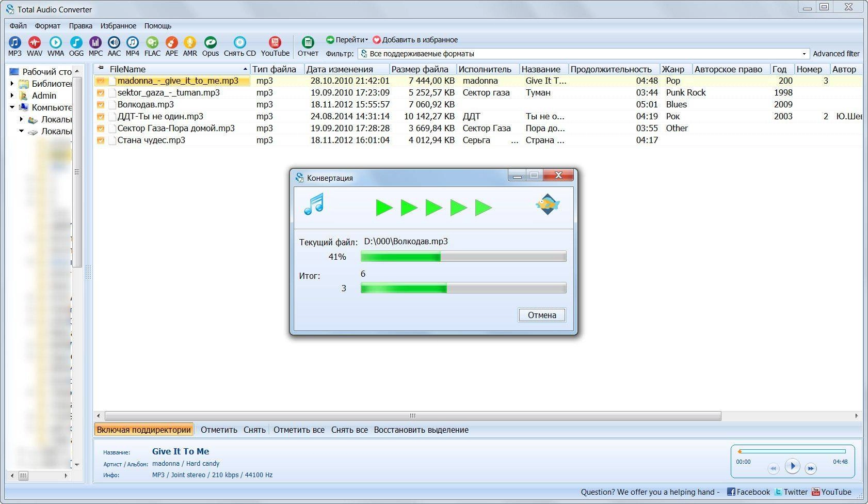Toggle Включая поддиректории option
This screenshot has width=868, height=504.
(x=144, y=430)
